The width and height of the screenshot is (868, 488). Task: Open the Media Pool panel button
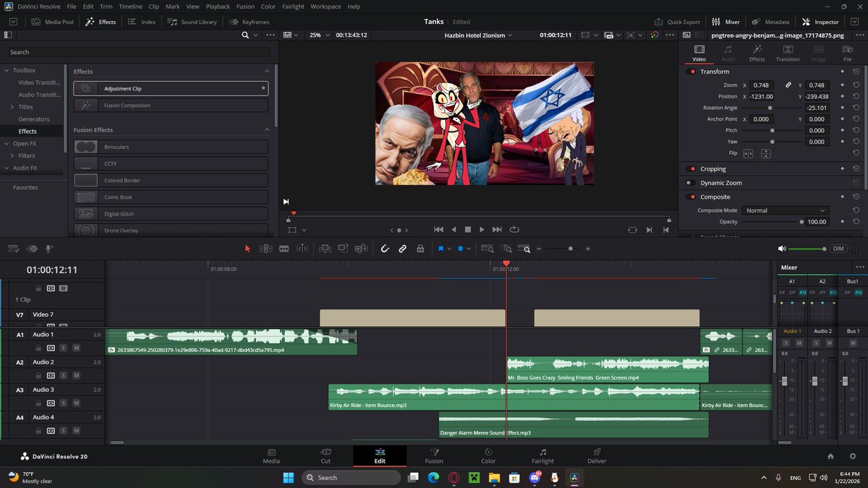52,22
